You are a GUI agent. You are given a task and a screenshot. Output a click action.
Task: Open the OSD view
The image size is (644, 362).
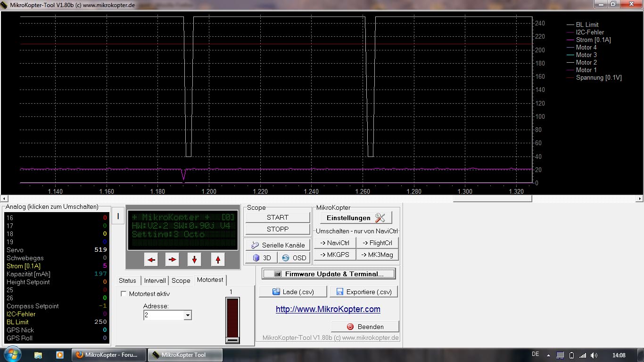(294, 258)
